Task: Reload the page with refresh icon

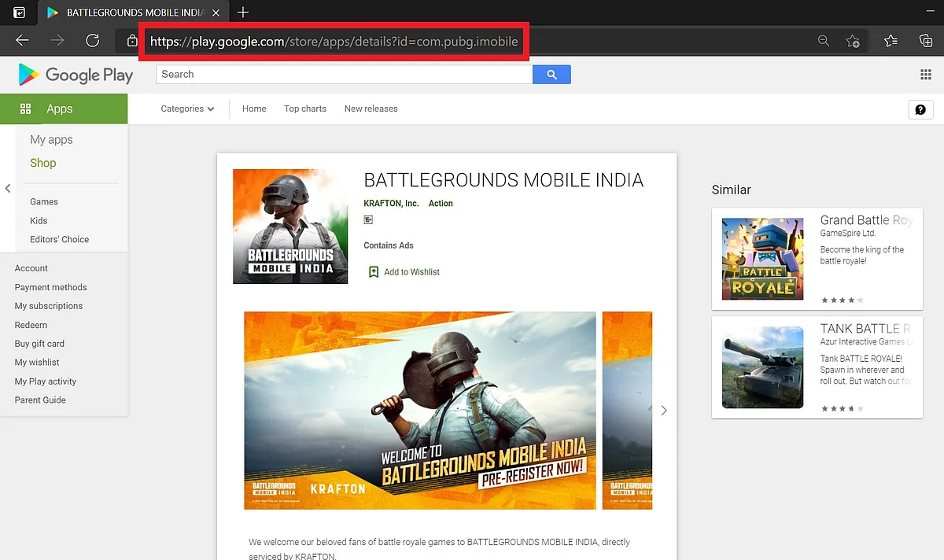Action: click(x=93, y=41)
